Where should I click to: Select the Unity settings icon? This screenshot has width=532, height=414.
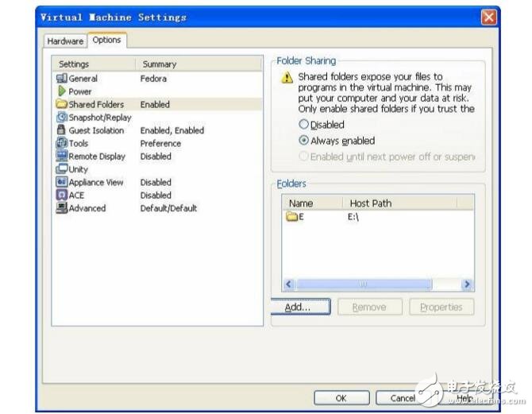61,169
